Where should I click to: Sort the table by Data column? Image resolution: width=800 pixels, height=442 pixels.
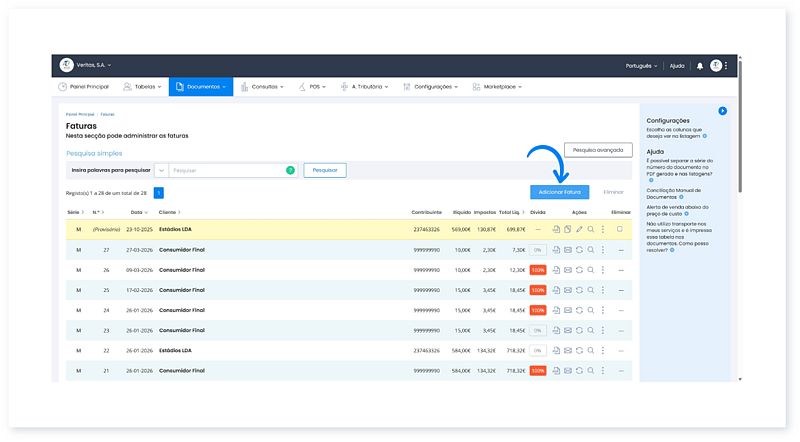[x=139, y=212]
